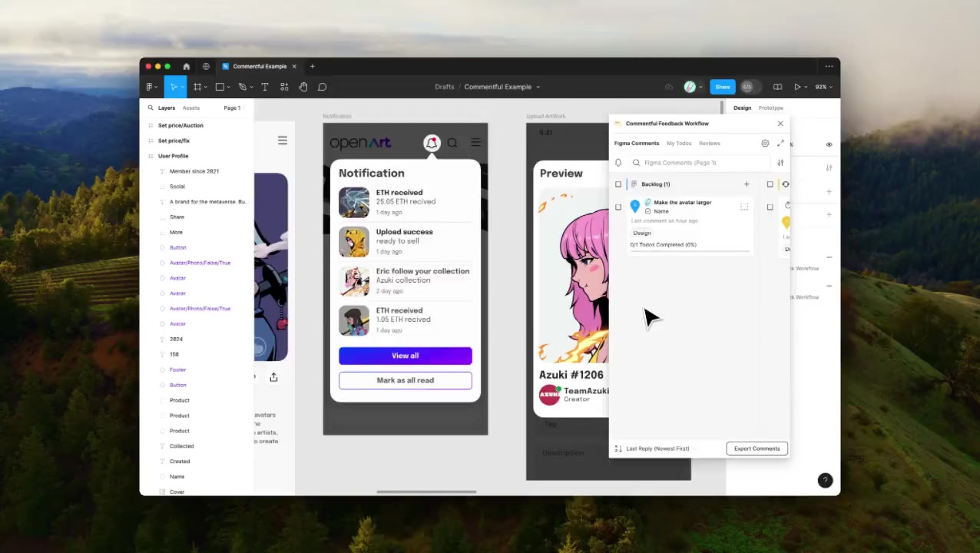Open the Comment tool
Image resolution: width=980 pixels, height=553 pixels.
[323, 87]
